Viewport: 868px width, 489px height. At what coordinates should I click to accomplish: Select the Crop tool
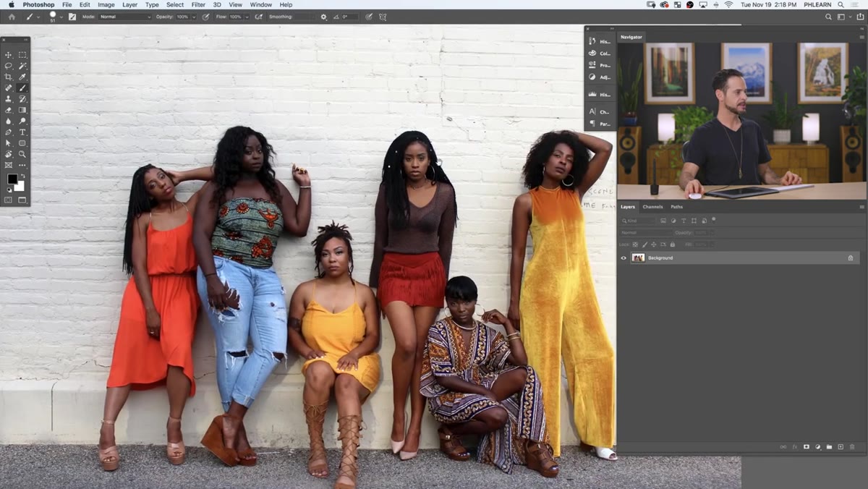tap(9, 77)
